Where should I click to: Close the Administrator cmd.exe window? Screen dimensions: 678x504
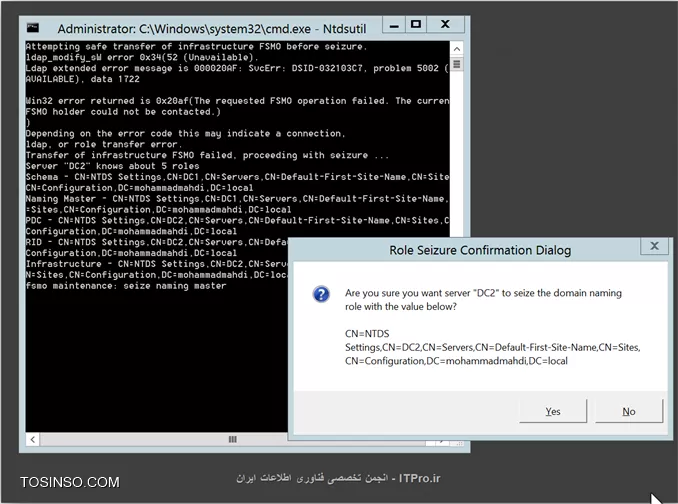(445, 25)
